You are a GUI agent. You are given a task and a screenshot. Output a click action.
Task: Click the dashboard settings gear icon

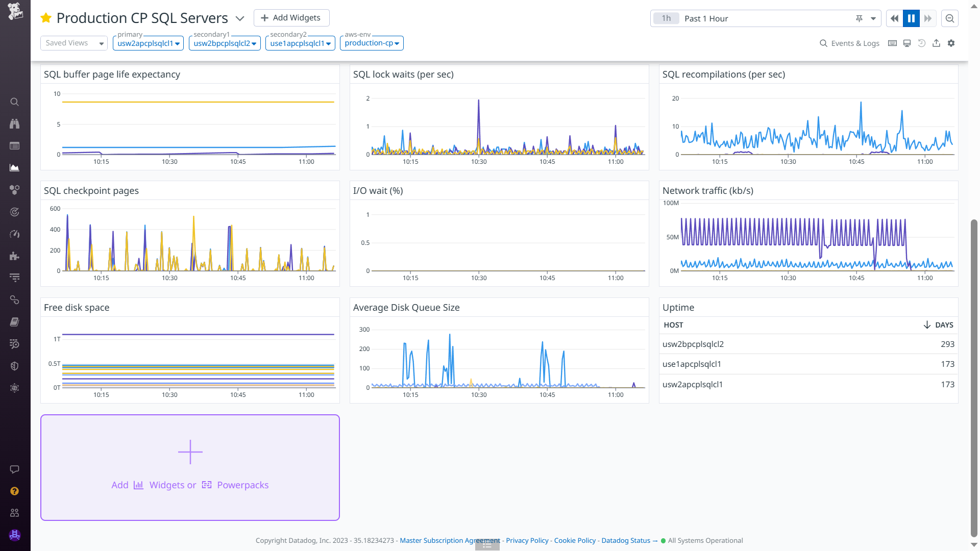click(x=951, y=43)
